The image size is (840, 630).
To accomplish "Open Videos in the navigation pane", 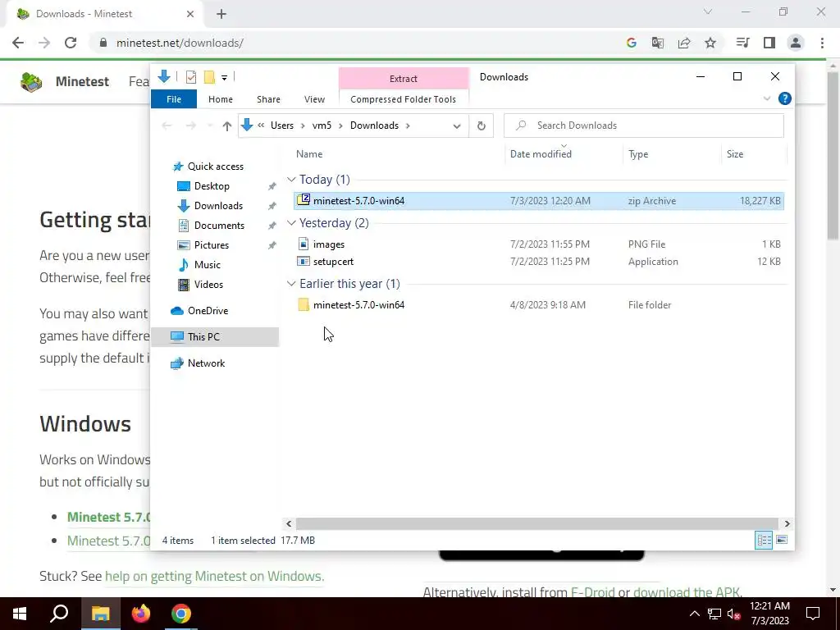I will click(x=208, y=285).
